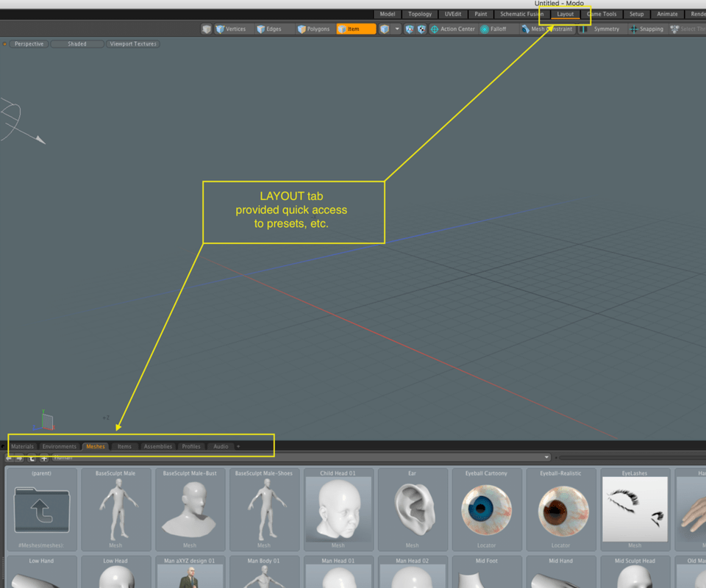Add a new tab with plus button
This screenshot has height=588, width=706.
click(x=238, y=446)
